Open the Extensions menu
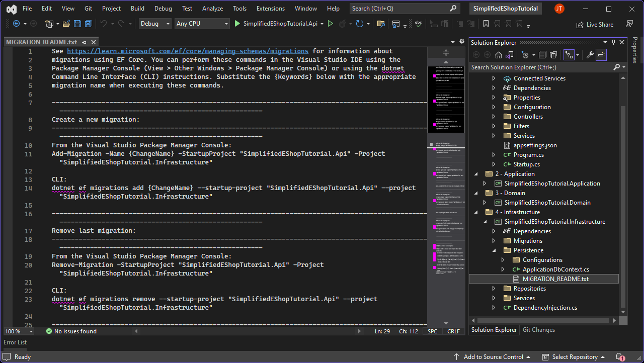 click(271, 9)
